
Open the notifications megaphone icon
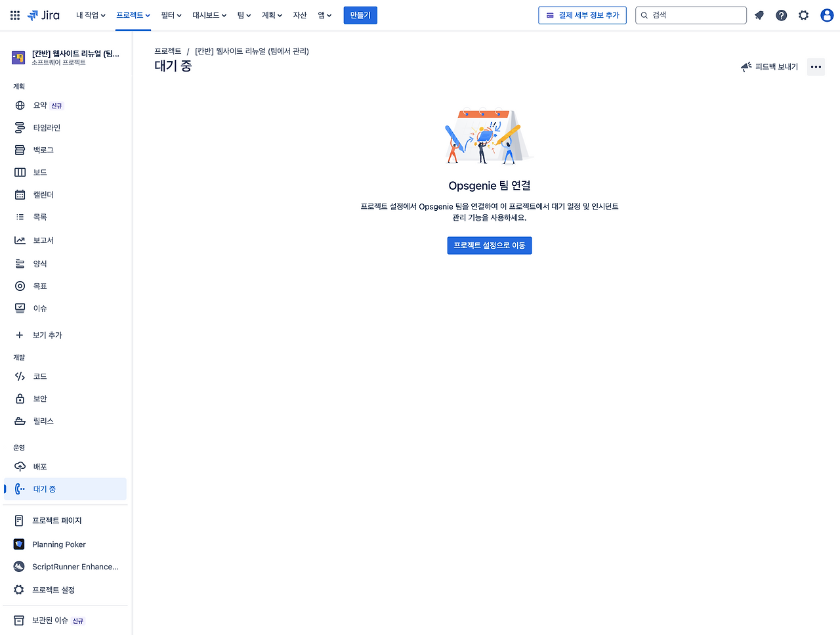759,15
